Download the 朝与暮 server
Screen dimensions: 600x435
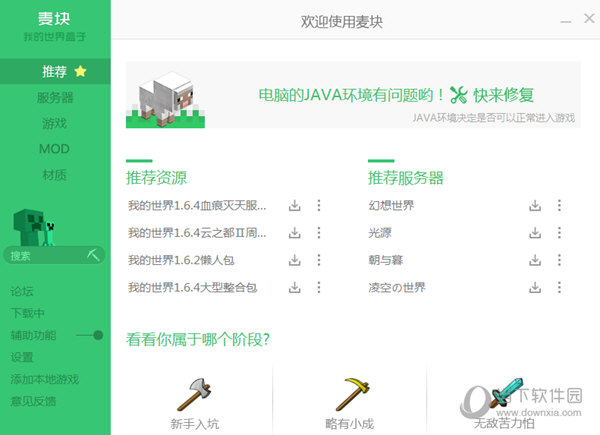(x=535, y=260)
